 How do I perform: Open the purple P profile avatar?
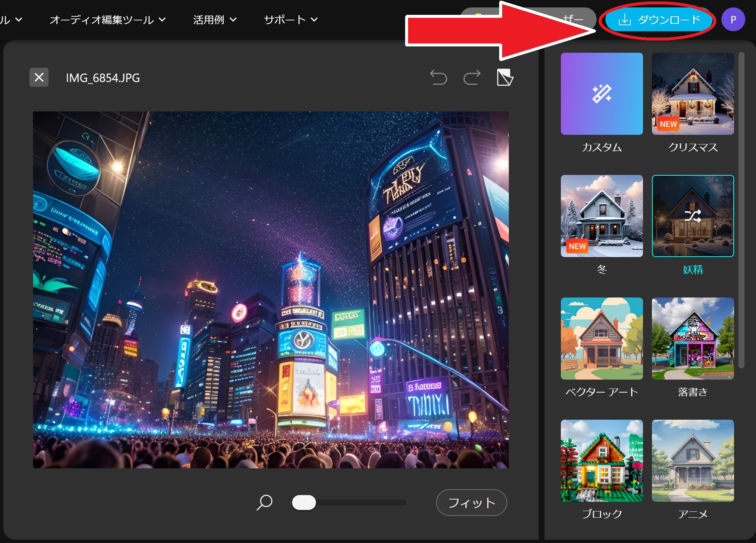click(x=733, y=20)
